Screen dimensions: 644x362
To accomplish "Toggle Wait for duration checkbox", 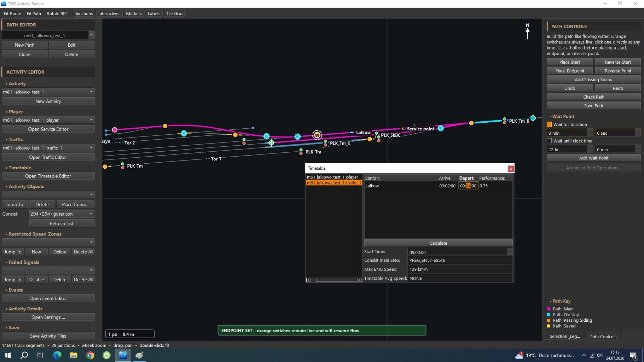I will point(549,124).
